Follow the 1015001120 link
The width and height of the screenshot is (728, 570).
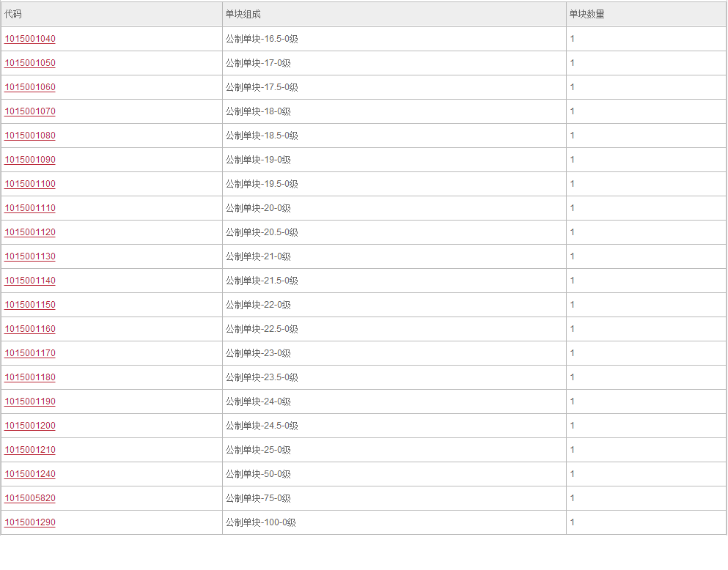pyautogui.click(x=30, y=232)
